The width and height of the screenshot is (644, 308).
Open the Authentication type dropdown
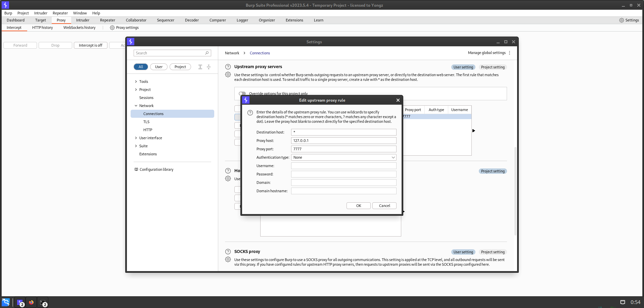tap(343, 157)
